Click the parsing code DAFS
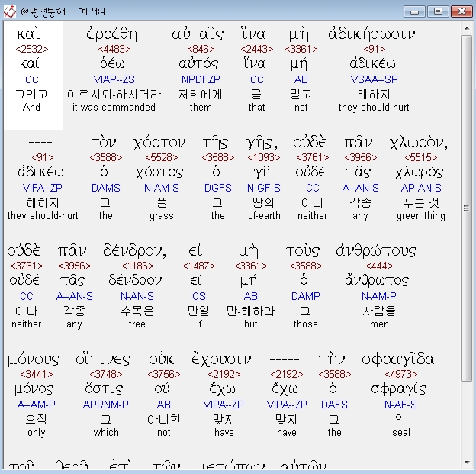Screen dimensions: 476x474 point(335,405)
